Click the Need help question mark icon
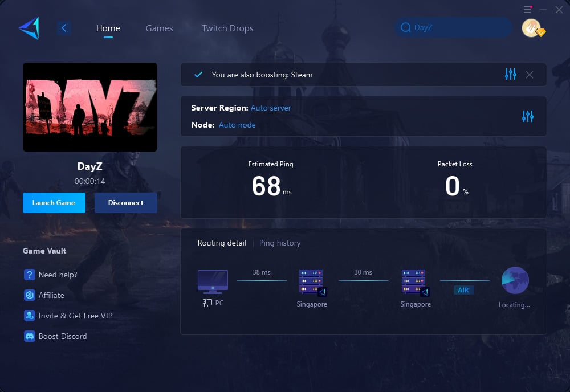Viewport: 570px width, 392px height. coord(30,275)
